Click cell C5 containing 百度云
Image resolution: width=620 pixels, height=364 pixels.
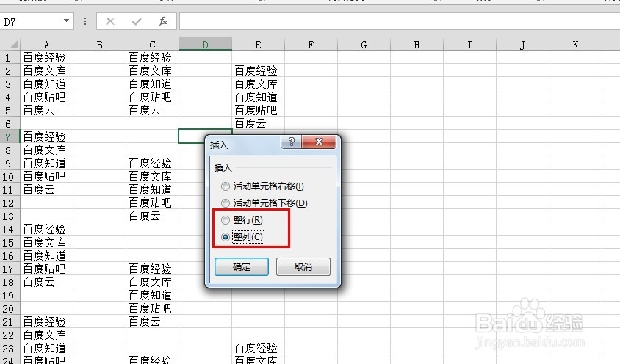[x=153, y=110]
